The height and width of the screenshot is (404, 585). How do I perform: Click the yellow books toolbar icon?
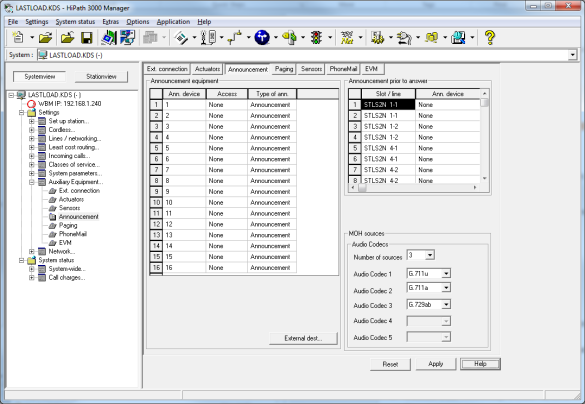[432, 38]
